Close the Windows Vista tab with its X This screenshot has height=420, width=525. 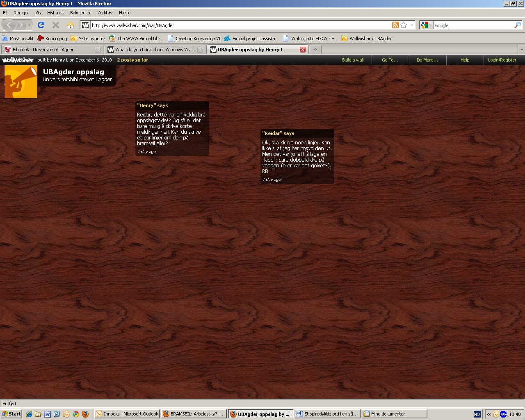200,50
